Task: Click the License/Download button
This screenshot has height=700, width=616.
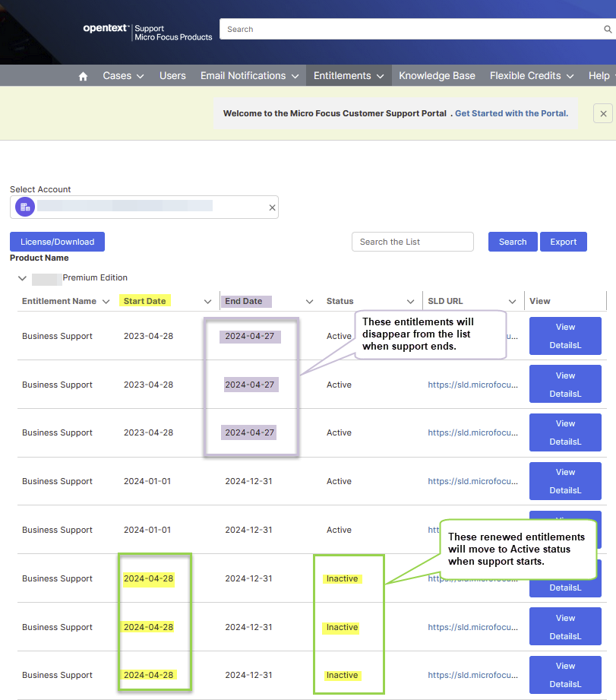Action: [x=57, y=242]
